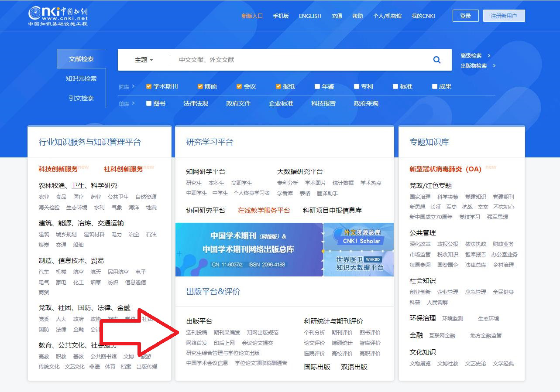Click the 期刊采编发 link
This screenshot has height=392, width=560.
(x=227, y=332)
